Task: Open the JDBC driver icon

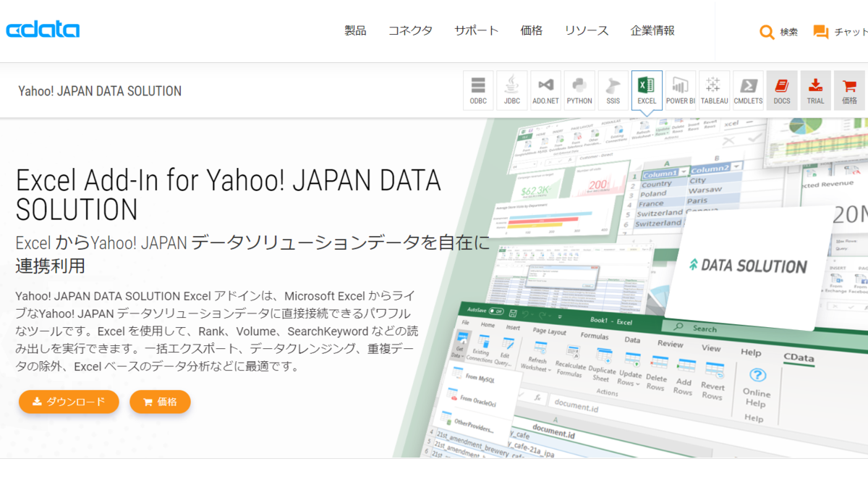Action: pos(512,90)
